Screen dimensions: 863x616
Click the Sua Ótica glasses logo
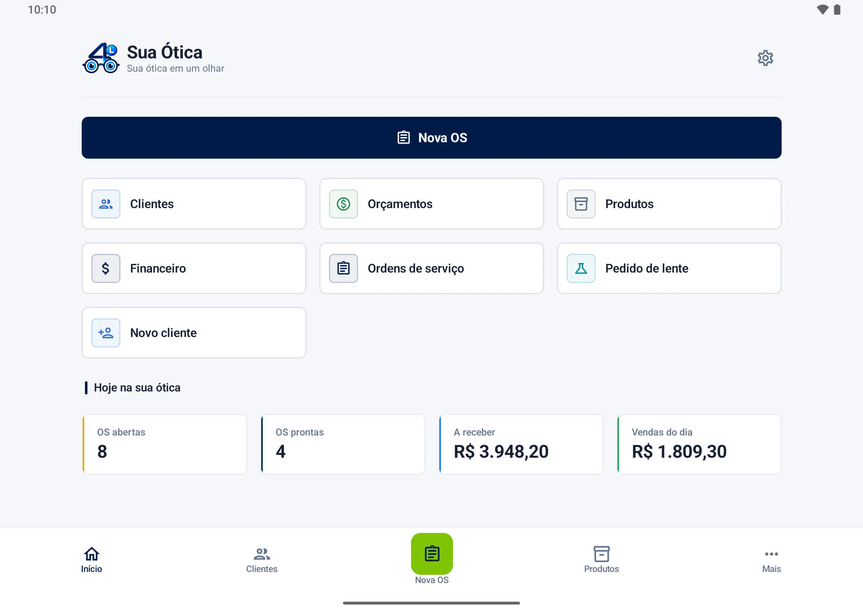point(101,58)
